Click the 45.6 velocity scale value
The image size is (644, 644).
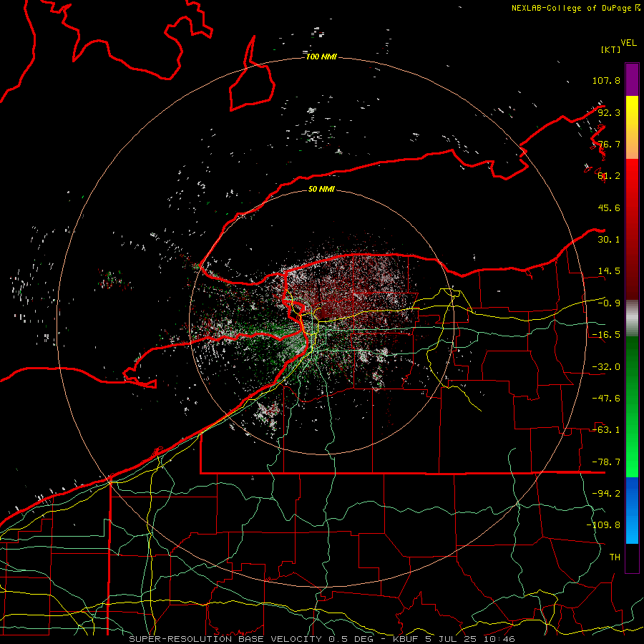pyautogui.click(x=609, y=208)
